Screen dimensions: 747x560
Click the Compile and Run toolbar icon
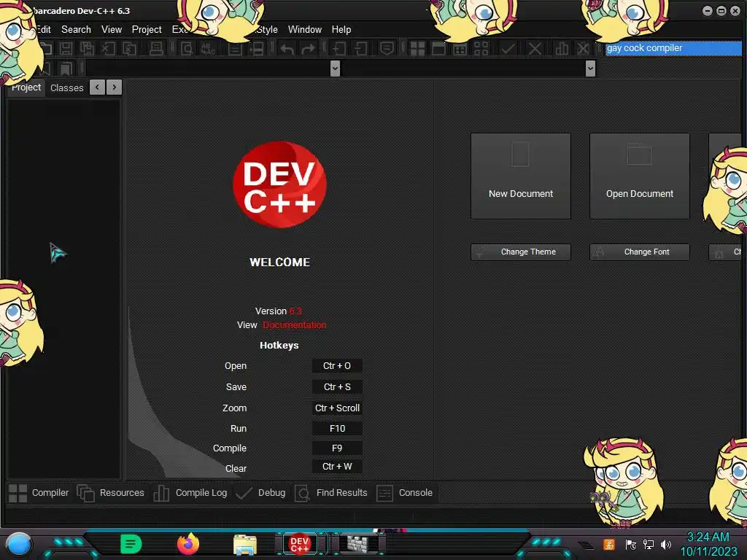[460, 49]
